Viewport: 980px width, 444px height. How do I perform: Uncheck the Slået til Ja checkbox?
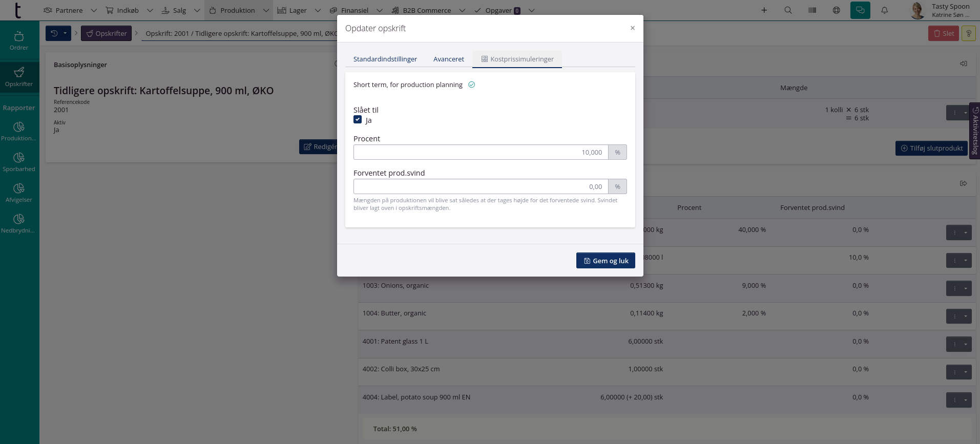click(358, 120)
